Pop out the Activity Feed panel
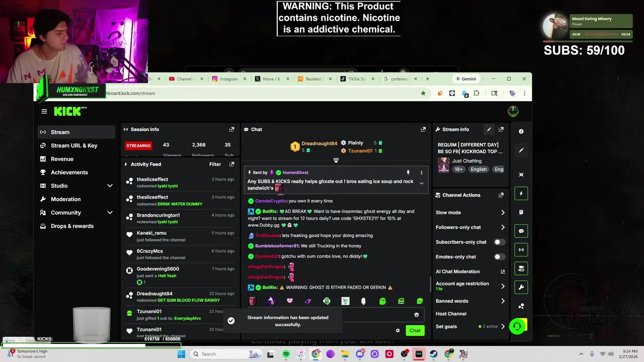This screenshot has width=644, height=362. [x=231, y=164]
